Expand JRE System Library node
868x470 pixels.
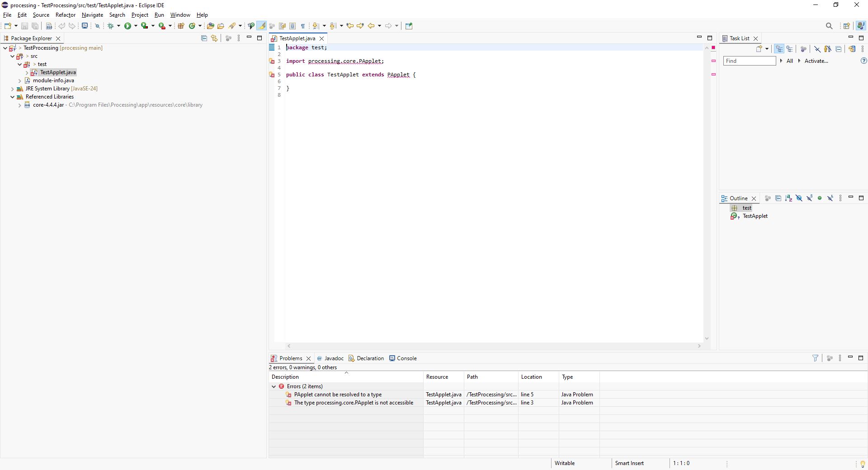tap(13, 89)
